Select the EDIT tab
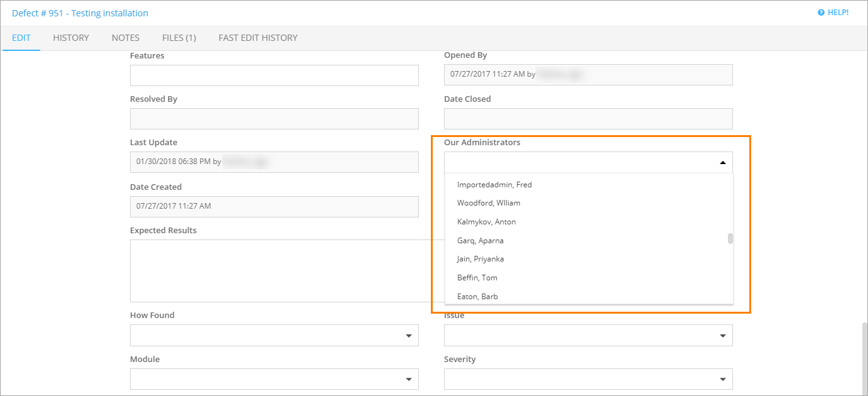The height and width of the screenshot is (396, 868). [21, 38]
